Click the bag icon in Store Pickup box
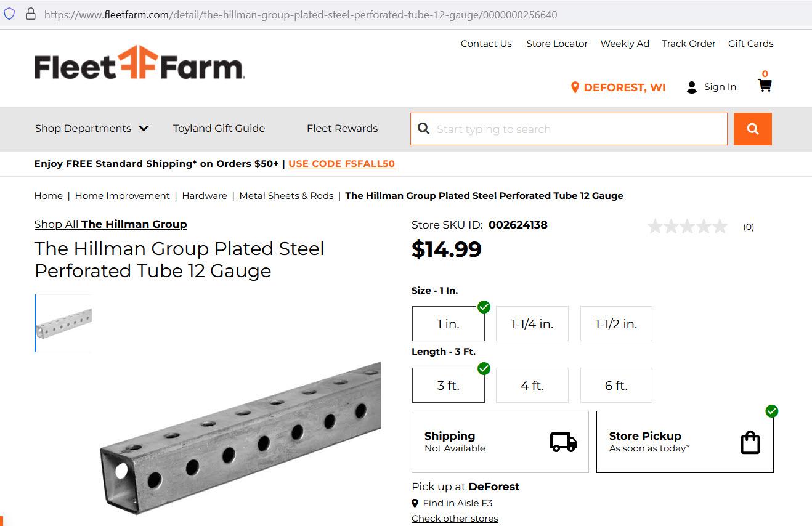812x526 pixels. (x=750, y=442)
